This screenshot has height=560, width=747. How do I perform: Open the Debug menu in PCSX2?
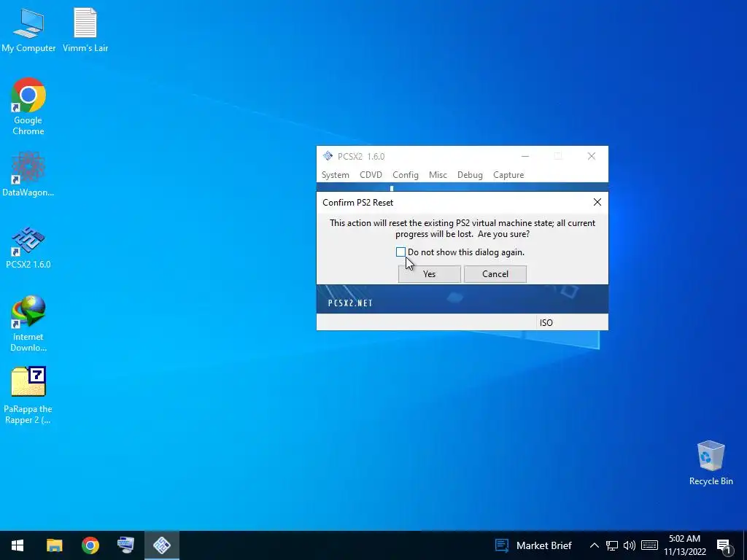470,175
